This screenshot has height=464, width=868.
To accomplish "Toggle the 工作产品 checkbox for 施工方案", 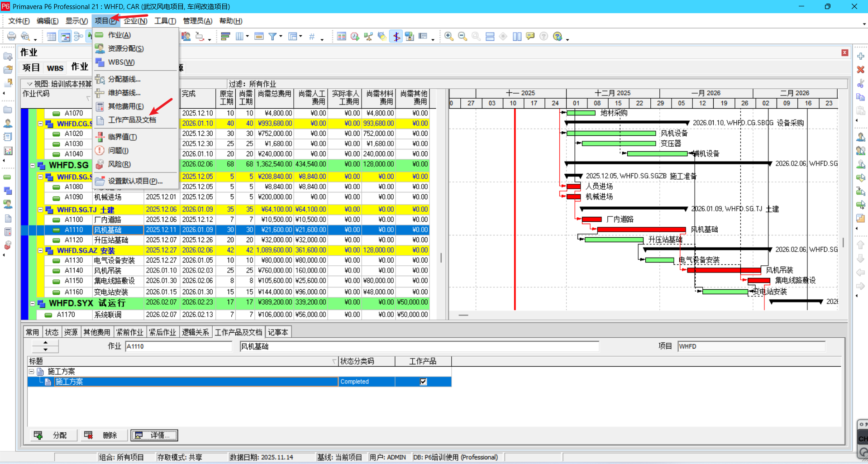I will [x=423, y=382].
